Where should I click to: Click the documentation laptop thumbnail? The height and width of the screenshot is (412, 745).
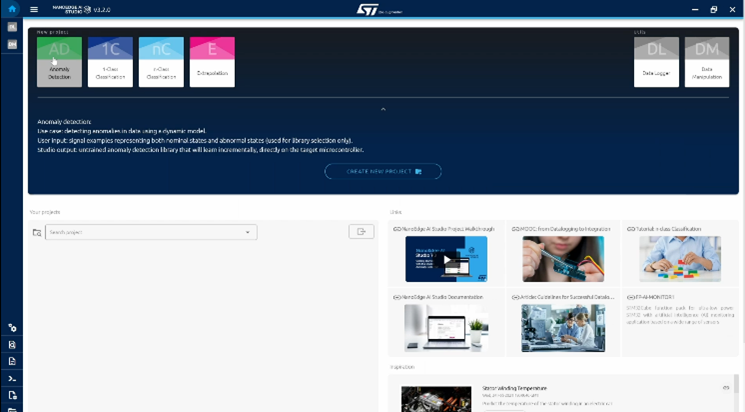(x=446, y=328)
